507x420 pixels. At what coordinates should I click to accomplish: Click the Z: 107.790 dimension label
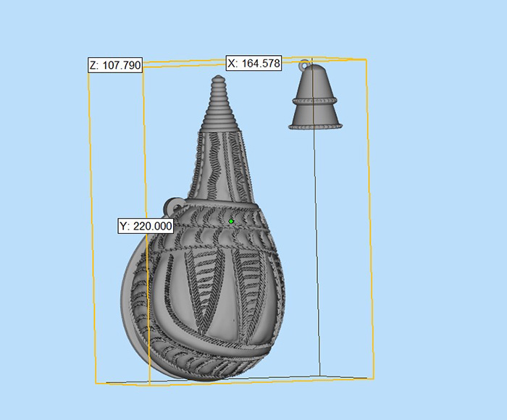115,65
